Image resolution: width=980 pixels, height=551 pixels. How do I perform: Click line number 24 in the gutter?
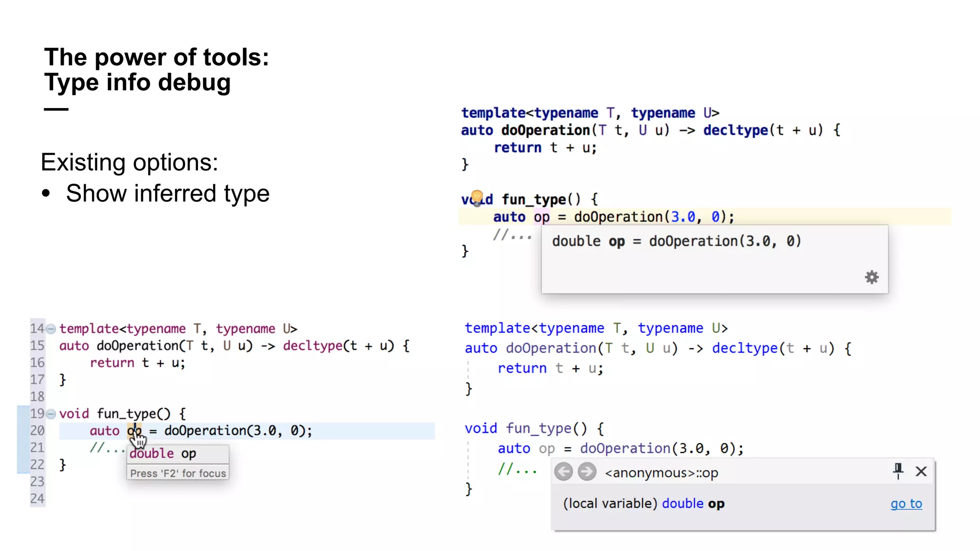(x=37, y=498)
